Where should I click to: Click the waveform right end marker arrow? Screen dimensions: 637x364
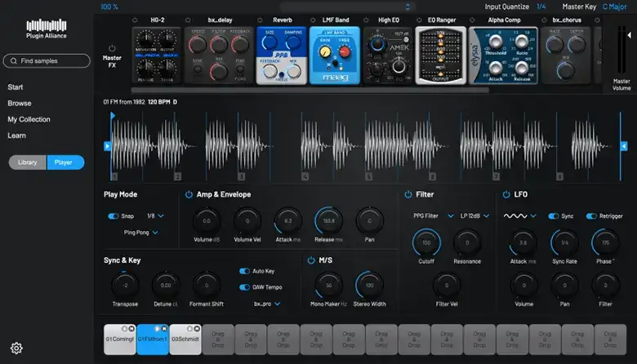(x=624, y=146)
